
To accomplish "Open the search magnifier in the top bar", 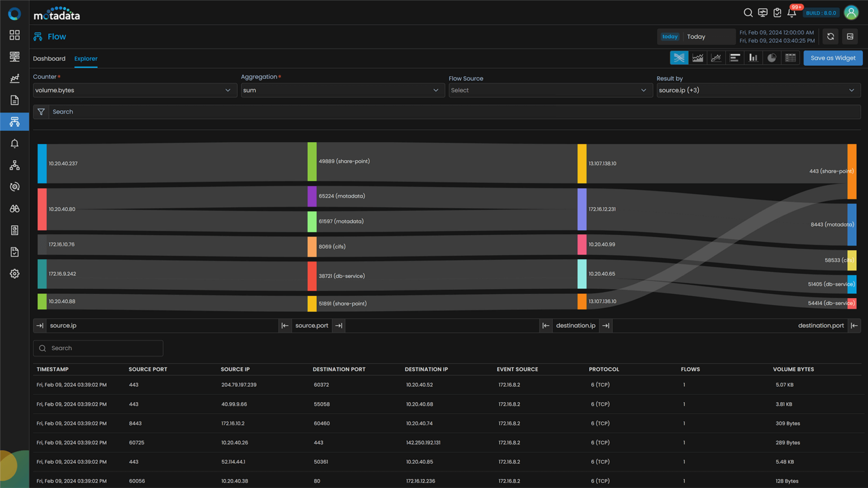I will pos(748,12).
